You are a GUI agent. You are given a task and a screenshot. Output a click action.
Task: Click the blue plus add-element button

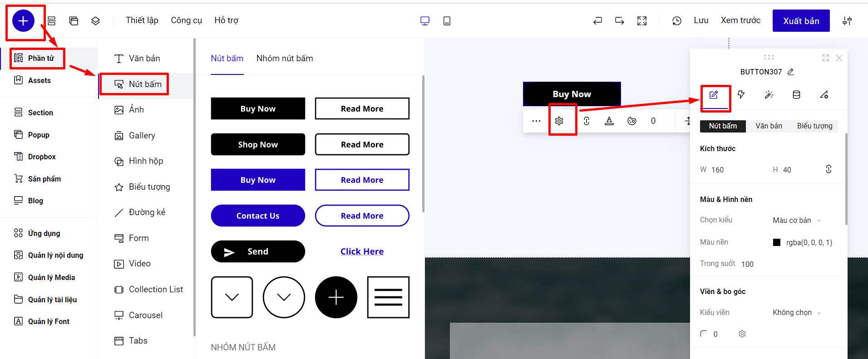[23, 21]
